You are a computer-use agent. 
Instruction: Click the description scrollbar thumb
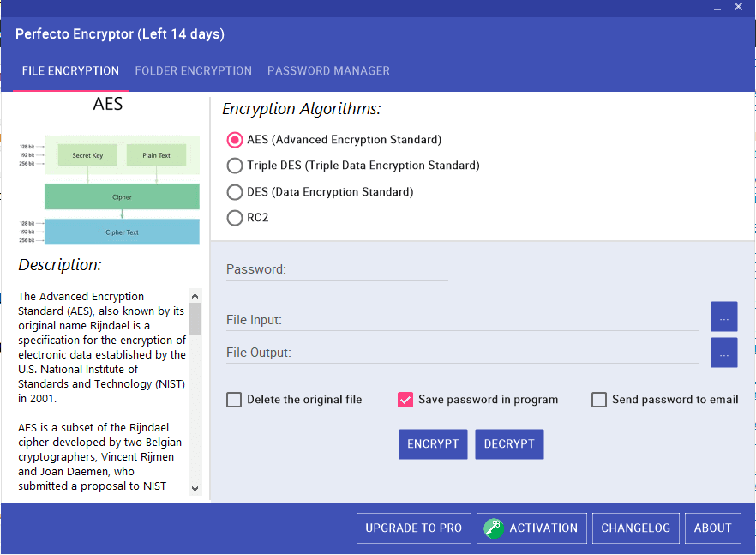tap(195, 319)
